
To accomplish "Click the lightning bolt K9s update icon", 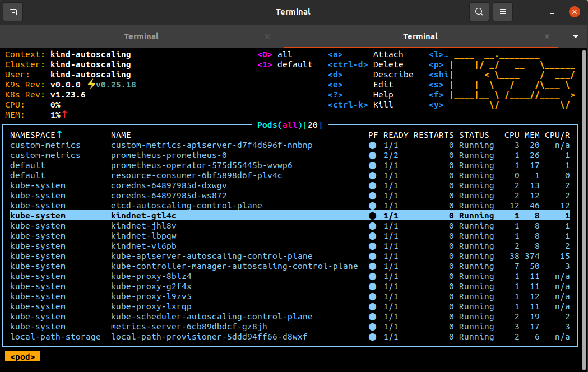I will 92,85.
